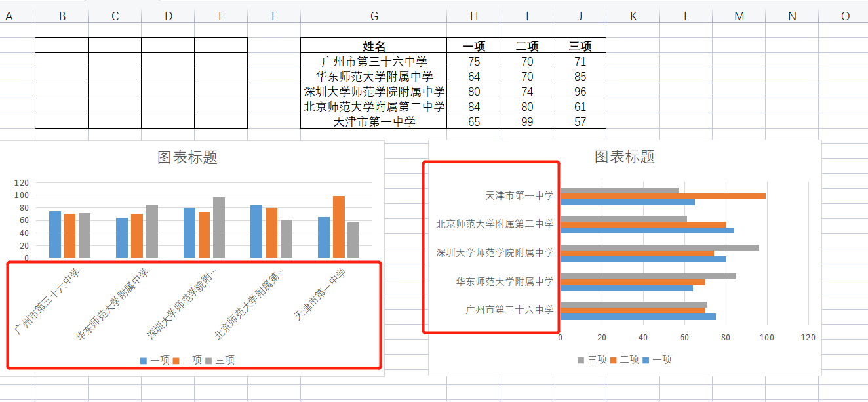Click rotated 广州市第三十六中学 label in column chart
Viewport: 868px width, 402px height.
coord(47,300)
